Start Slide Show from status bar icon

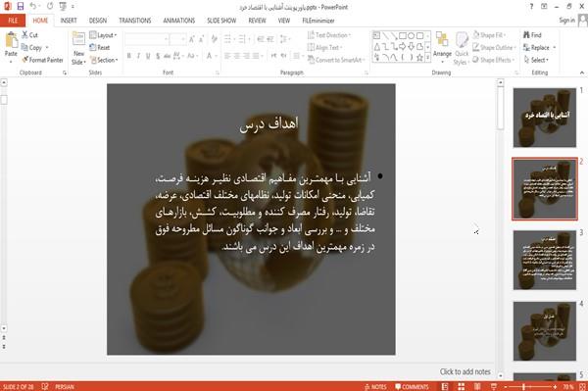coord(494,386)
